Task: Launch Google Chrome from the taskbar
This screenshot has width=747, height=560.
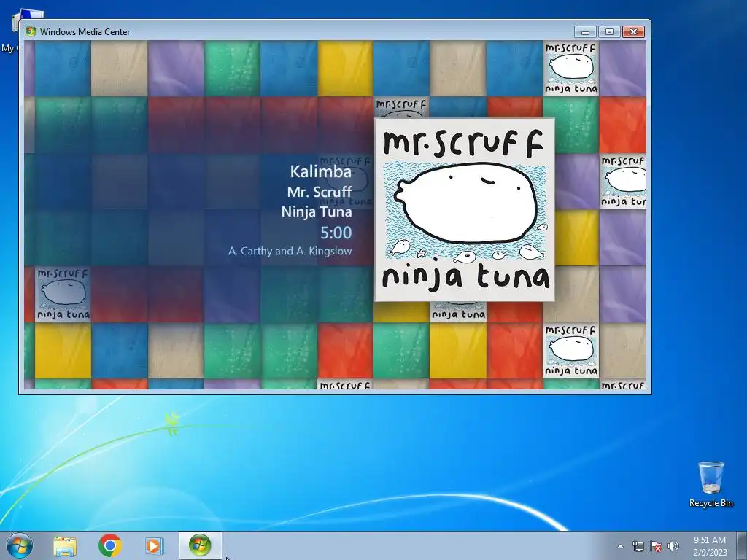Action: pos(109,545)
